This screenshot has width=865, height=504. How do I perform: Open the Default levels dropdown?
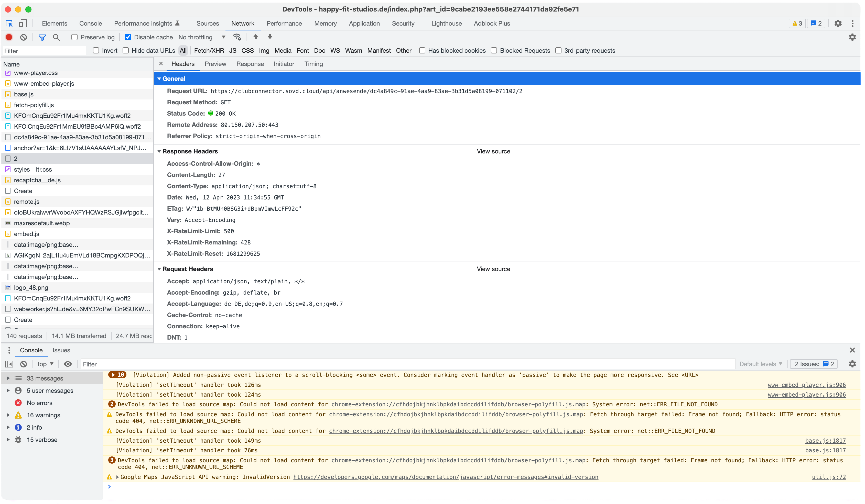761,364
